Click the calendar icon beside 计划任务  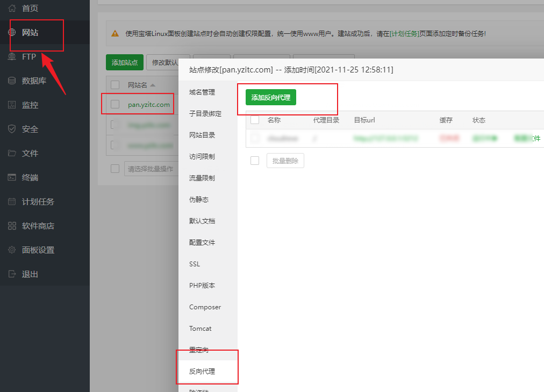pyautogui.click(x=12, y=202)
